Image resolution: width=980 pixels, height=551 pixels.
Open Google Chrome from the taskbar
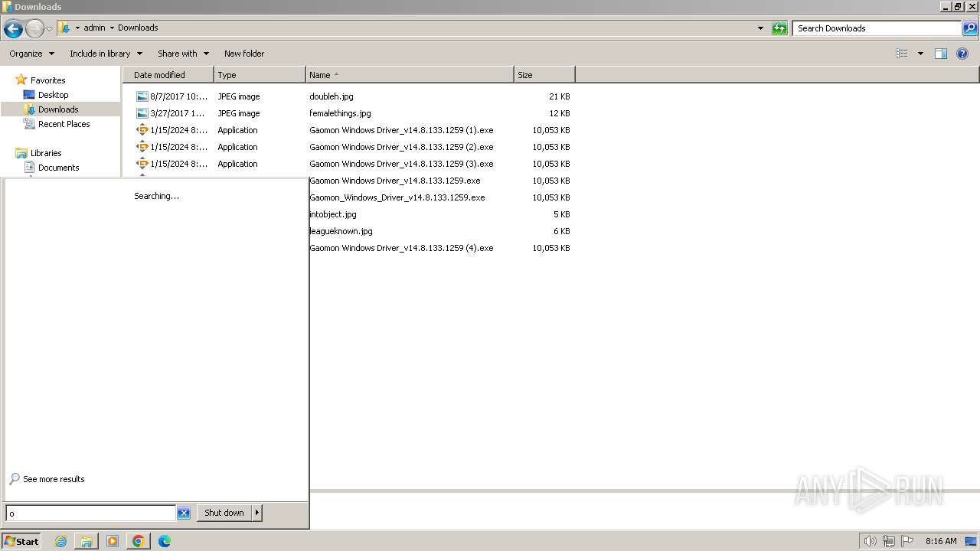139,541
